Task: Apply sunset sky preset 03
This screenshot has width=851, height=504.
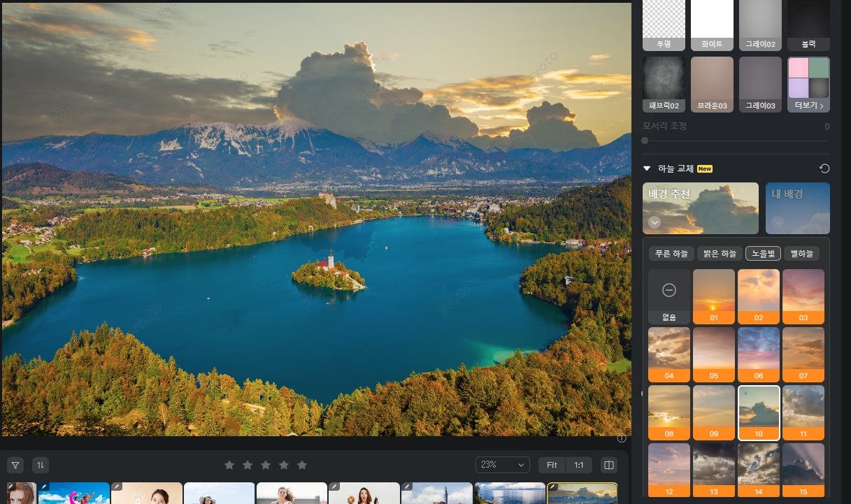Action: [803, 296]
